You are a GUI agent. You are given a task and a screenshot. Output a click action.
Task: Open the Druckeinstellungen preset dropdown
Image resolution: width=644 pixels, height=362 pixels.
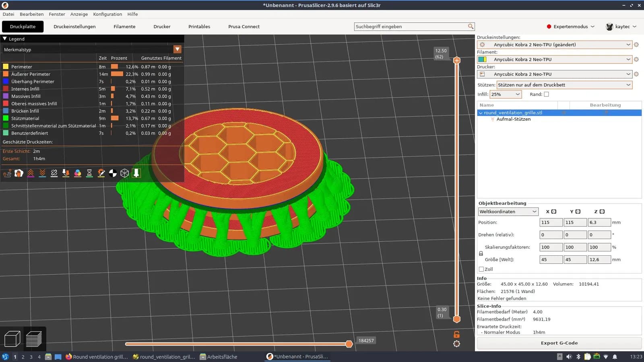point(555,45)
